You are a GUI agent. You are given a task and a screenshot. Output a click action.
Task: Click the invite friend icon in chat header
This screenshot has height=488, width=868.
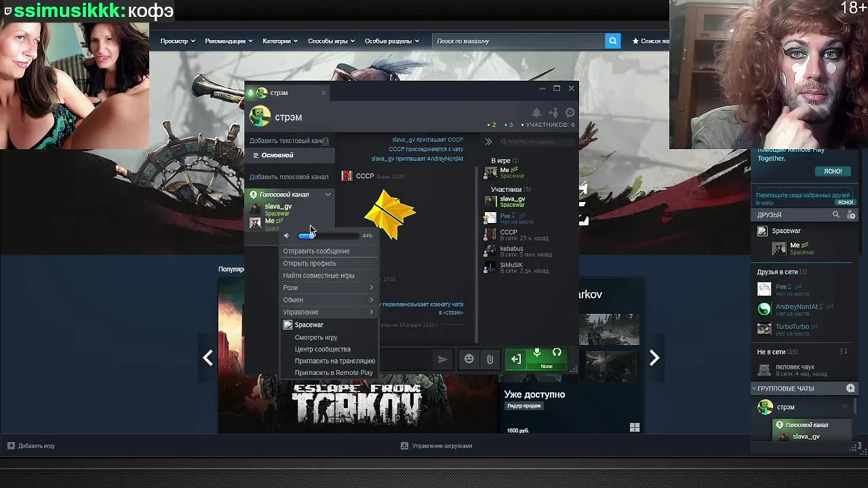pyautogui.click(x=553, y=113)
